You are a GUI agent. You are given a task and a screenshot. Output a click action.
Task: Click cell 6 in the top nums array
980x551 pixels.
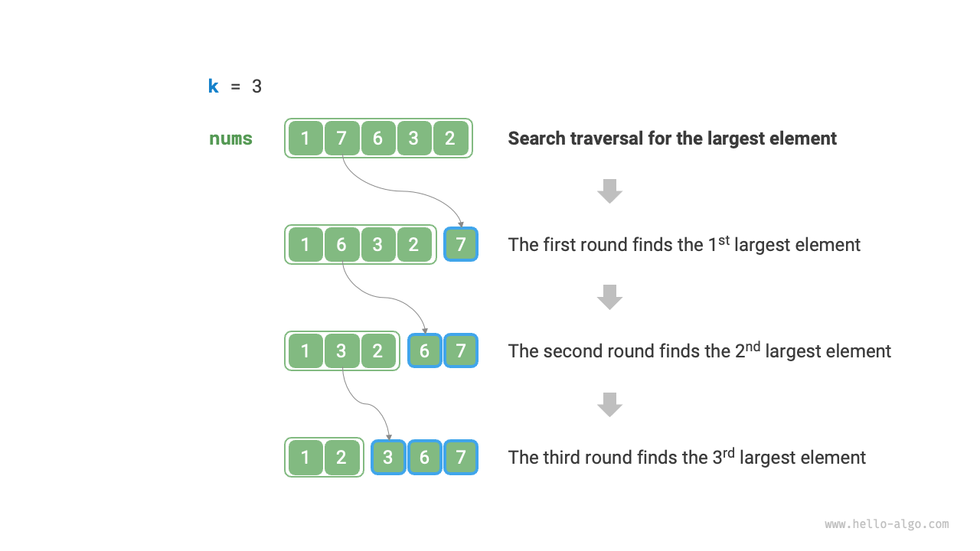tap(377, 139)
